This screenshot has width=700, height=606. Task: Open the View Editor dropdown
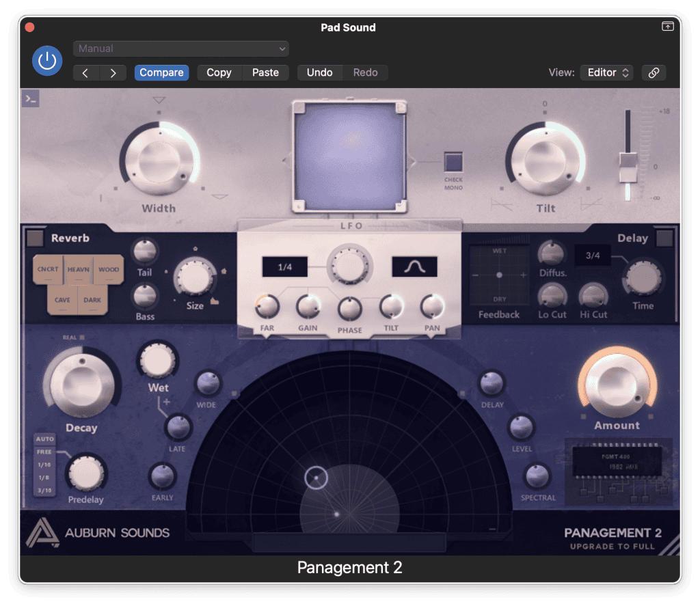[606, 72]
